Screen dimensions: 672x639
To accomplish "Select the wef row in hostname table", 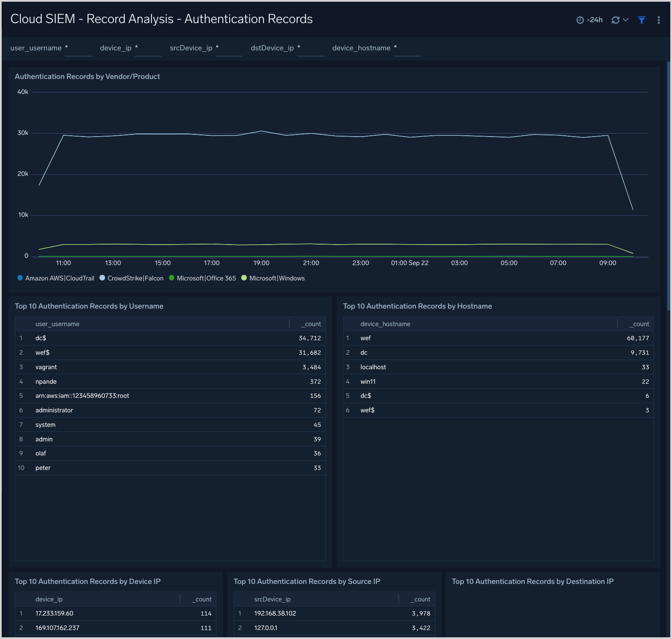I will 498,338.
